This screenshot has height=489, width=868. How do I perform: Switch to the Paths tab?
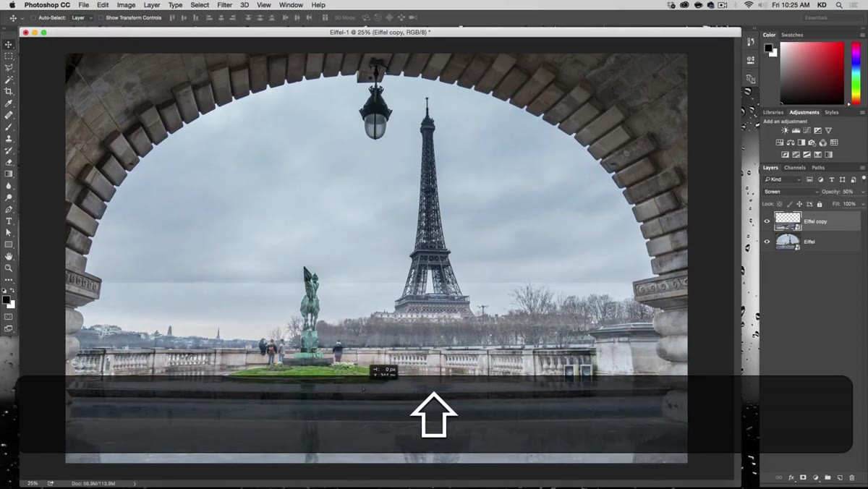coord(818,168)
